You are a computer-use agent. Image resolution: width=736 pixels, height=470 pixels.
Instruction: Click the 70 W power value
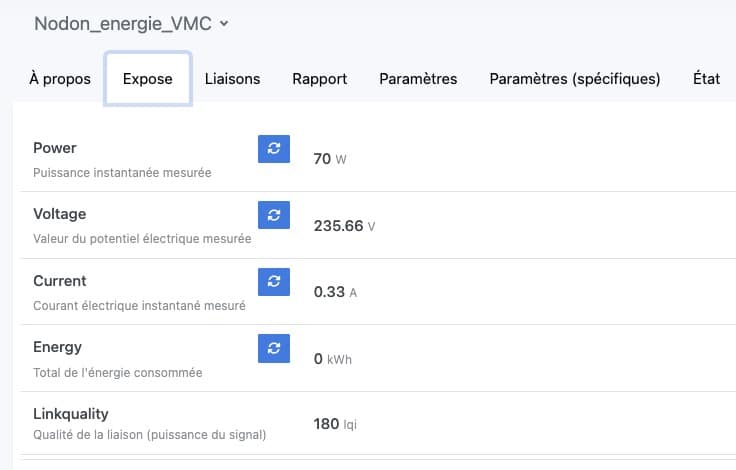point(330,159)
